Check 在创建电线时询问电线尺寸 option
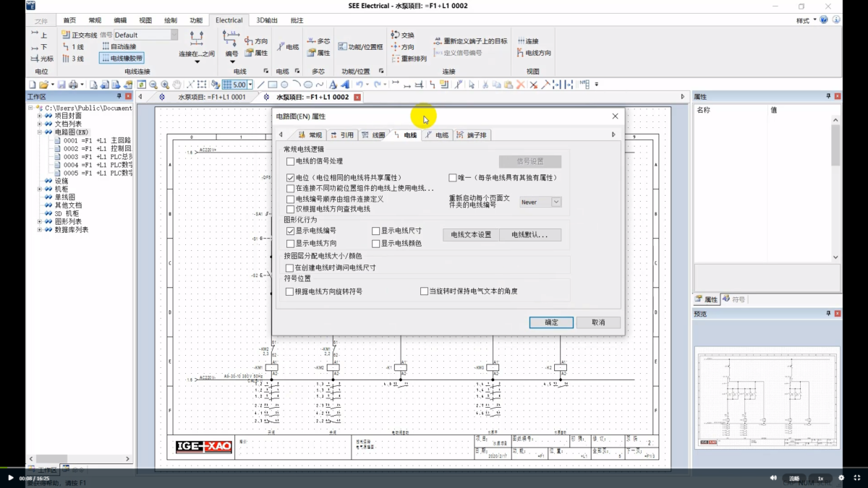The height and width of the screenshot is (488, 868). (x=291, y=267)
